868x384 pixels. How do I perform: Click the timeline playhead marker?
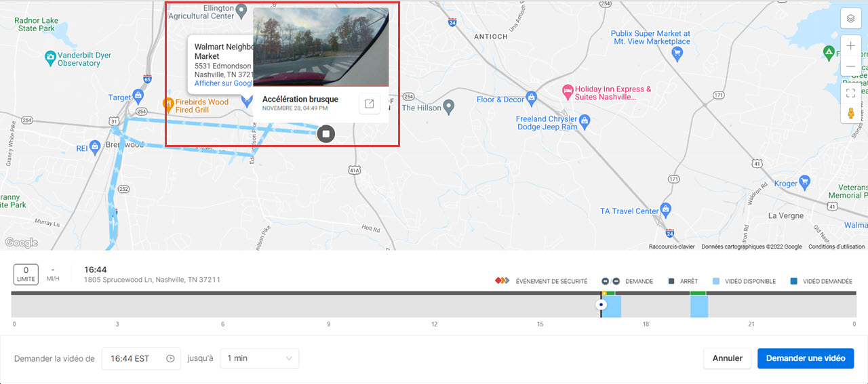pyautogui.click(x=601, y=305)
